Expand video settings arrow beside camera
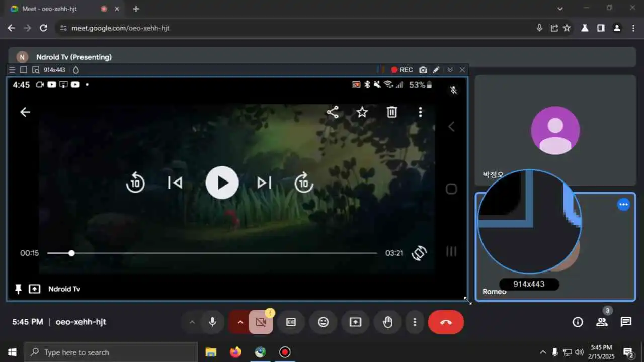 tap(240, 322)
